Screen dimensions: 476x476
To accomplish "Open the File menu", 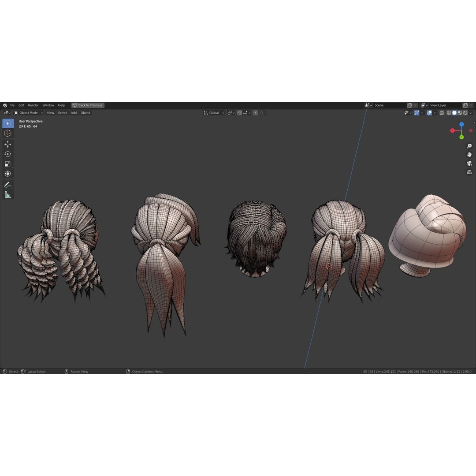I will (x=12, y=105).
